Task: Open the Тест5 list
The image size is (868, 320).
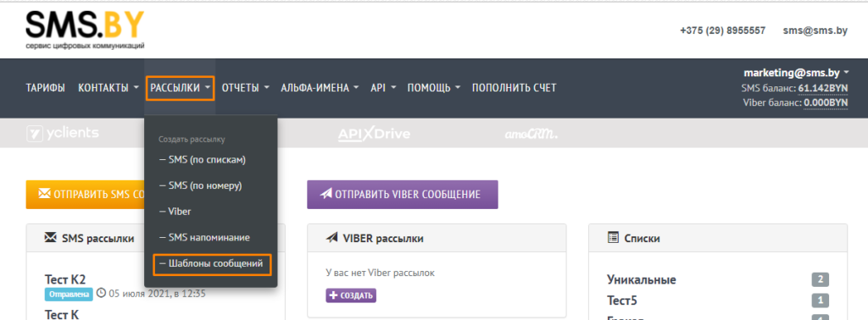Action: [x=623, y=301]
